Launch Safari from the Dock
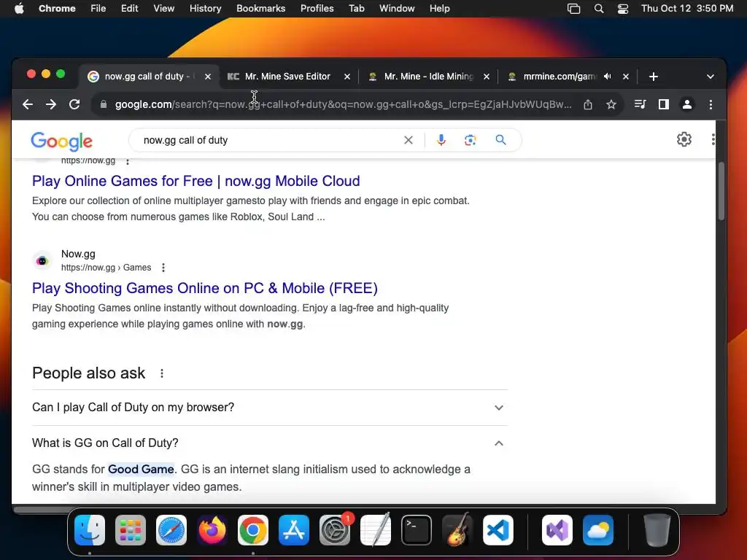The image size is (747, 560). click(171, 529)
